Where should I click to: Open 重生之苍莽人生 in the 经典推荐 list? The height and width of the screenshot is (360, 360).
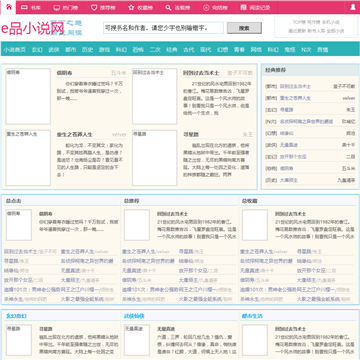point(295,98)
